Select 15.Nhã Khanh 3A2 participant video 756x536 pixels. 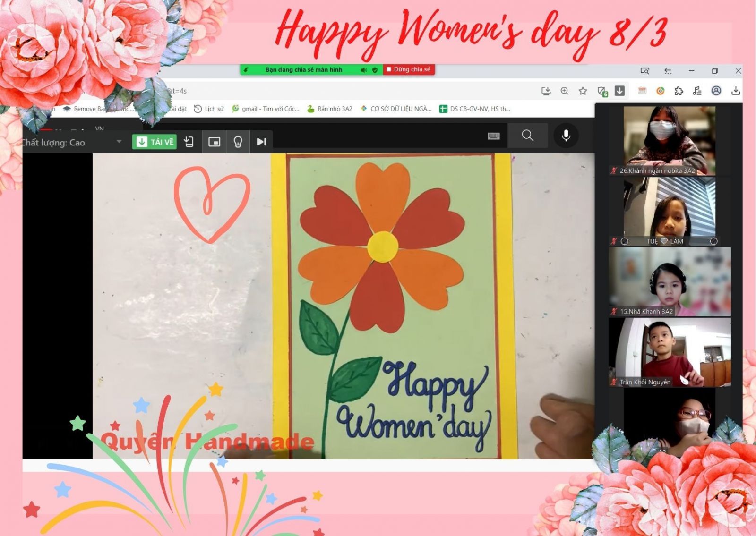670,281
